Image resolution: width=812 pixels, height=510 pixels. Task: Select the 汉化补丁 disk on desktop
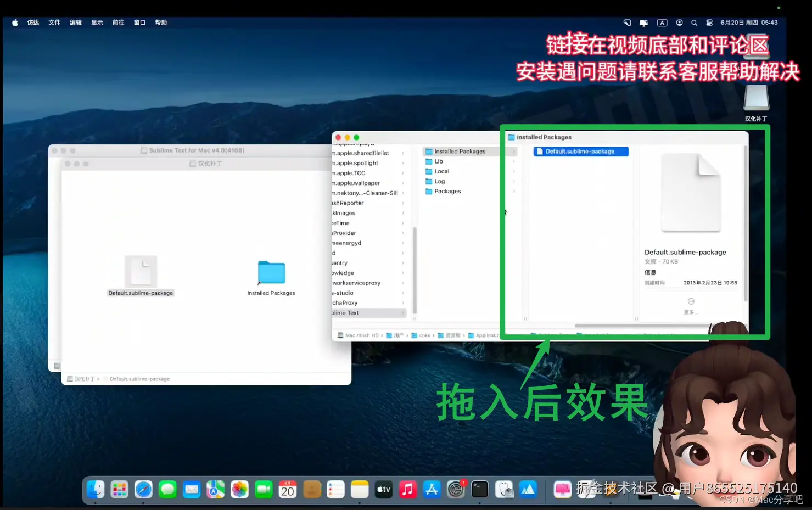756,103
